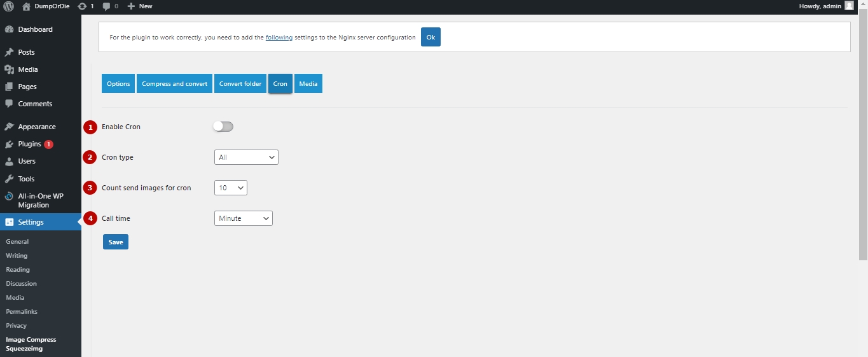
Task: Switch to the Options tab
Action: click(x=118, y=83)
